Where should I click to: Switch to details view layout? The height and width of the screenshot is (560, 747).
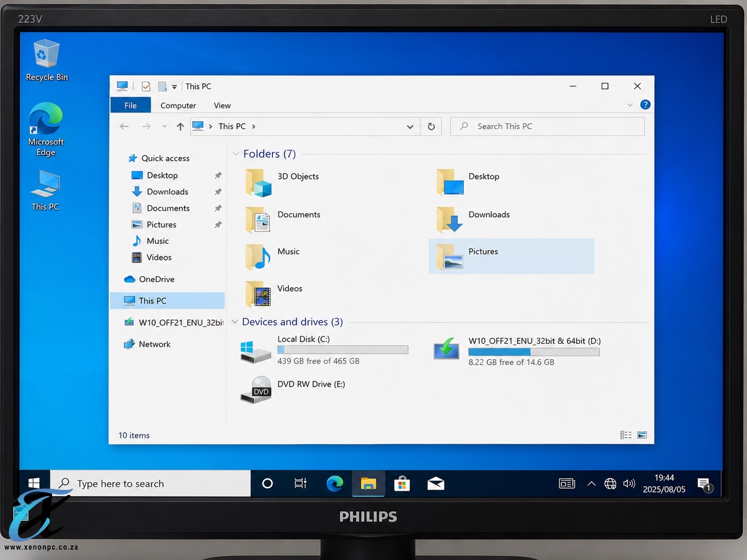(625, 435)
